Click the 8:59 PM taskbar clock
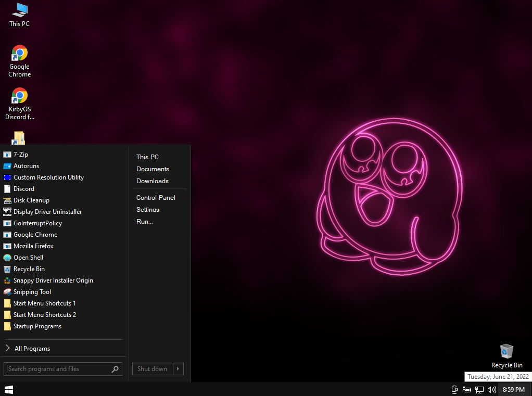This screenshot has width=532, height=396. pos(514,390)
